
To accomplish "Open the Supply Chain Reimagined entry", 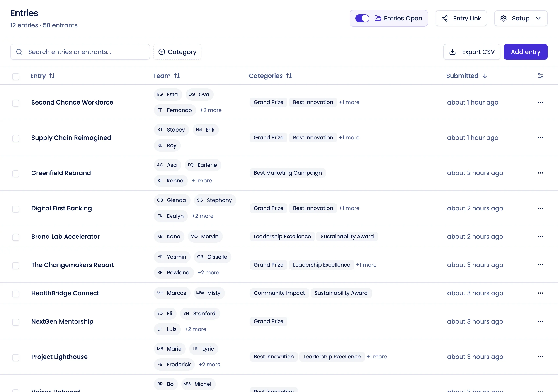I will point(71,138).
